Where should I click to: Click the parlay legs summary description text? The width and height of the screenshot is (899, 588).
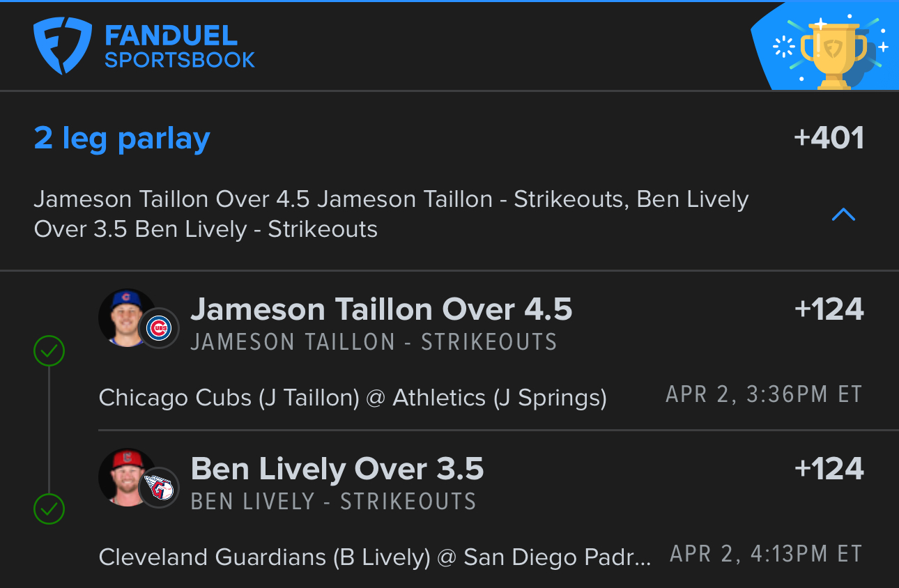[391, 214]
